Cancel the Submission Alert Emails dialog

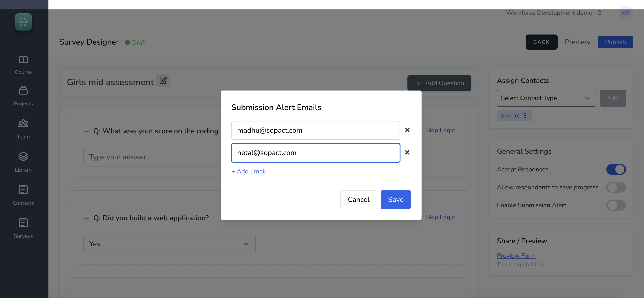click(x=359, y=200)
